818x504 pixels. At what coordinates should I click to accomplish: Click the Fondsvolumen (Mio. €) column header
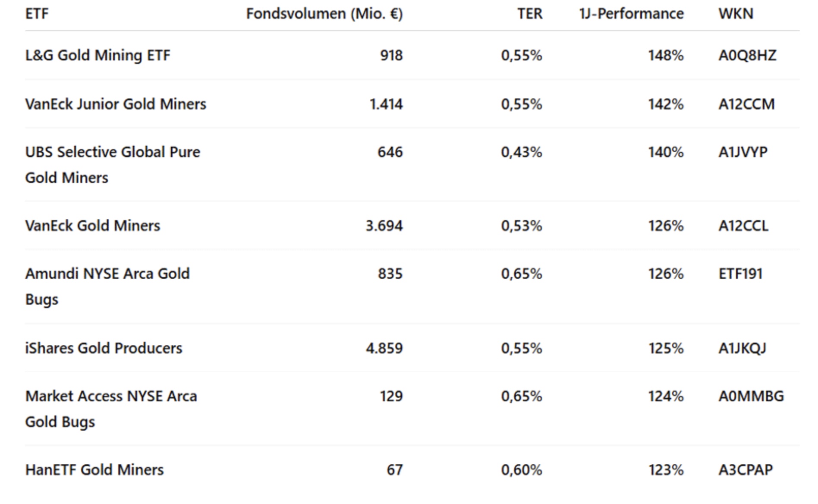pyautogui.click(x=324, y=14)
